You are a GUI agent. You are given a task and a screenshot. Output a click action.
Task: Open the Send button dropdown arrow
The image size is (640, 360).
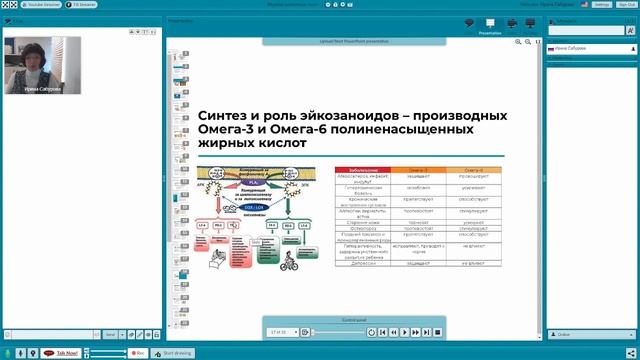[x=122, y=335]
